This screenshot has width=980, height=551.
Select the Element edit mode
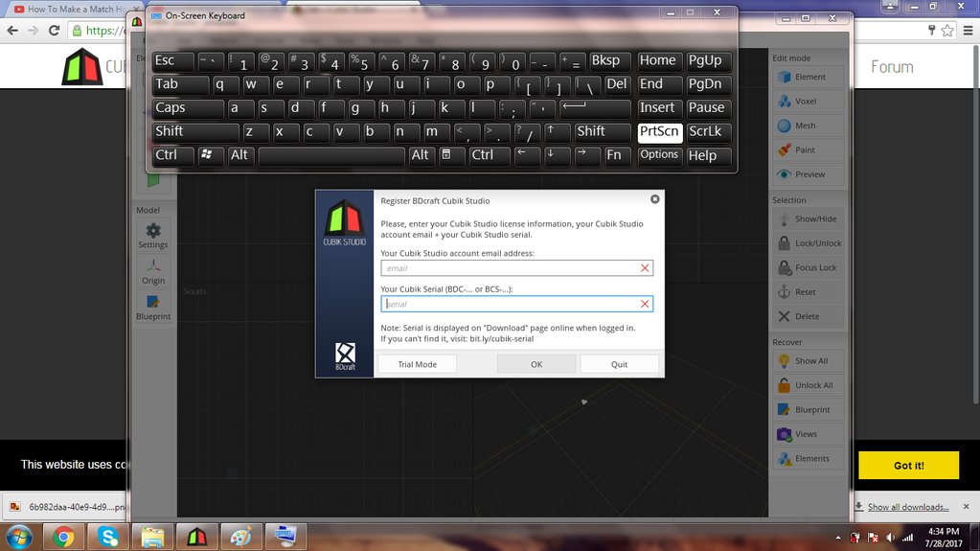(x=809, y=77)
